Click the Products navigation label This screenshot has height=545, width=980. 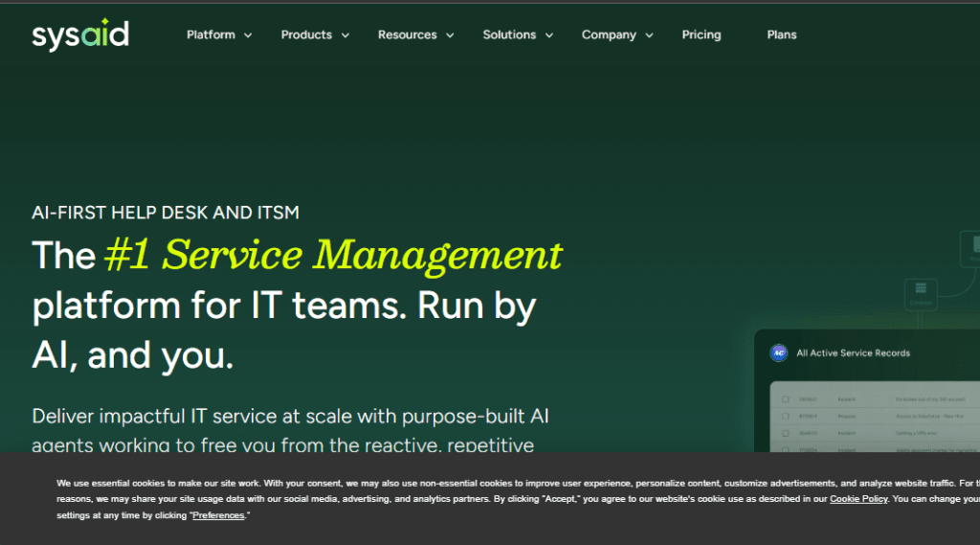(306, 34)
